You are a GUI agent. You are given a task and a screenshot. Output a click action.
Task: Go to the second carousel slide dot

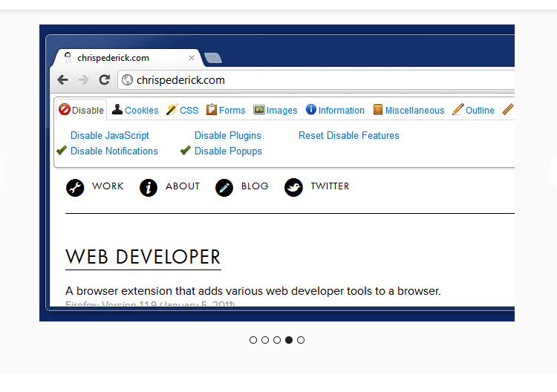tap(265, 340)
